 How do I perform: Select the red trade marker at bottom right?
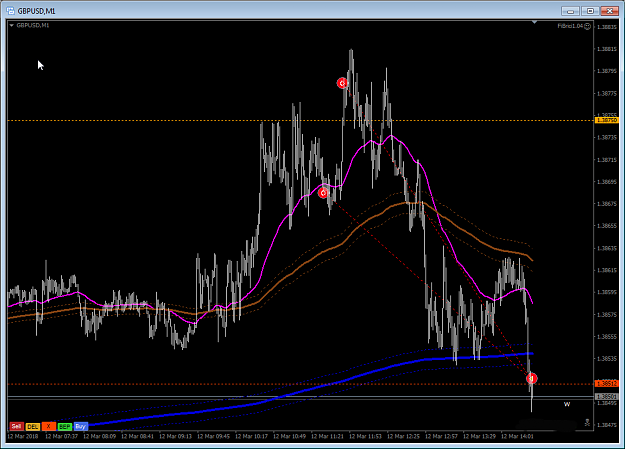tap(532, 378)
